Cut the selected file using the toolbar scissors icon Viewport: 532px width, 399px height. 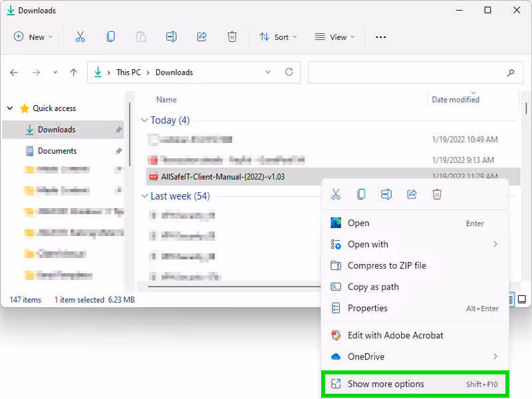pyautogui.click(x=80, y=37)
